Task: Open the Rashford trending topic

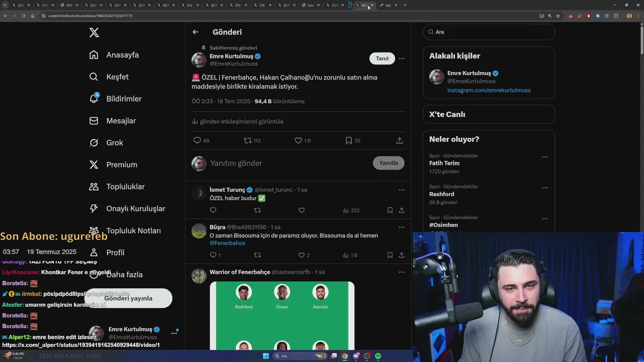Action: click(x=442, y=195)
